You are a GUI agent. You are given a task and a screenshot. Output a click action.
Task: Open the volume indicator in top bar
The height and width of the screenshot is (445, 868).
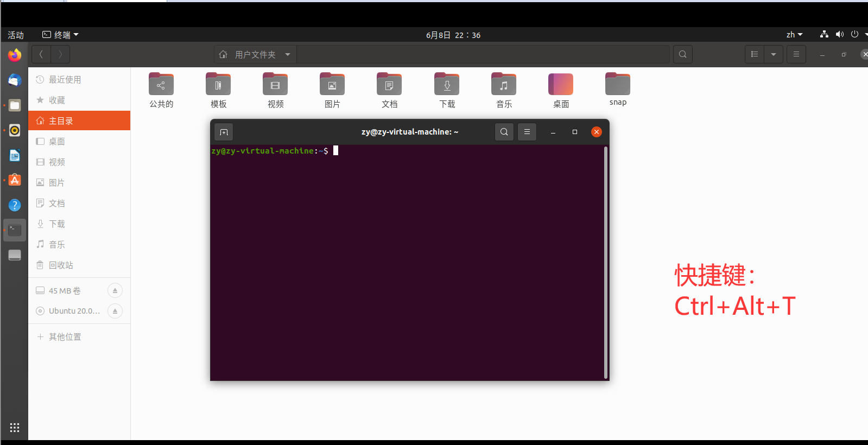click(x=839, y=34)
